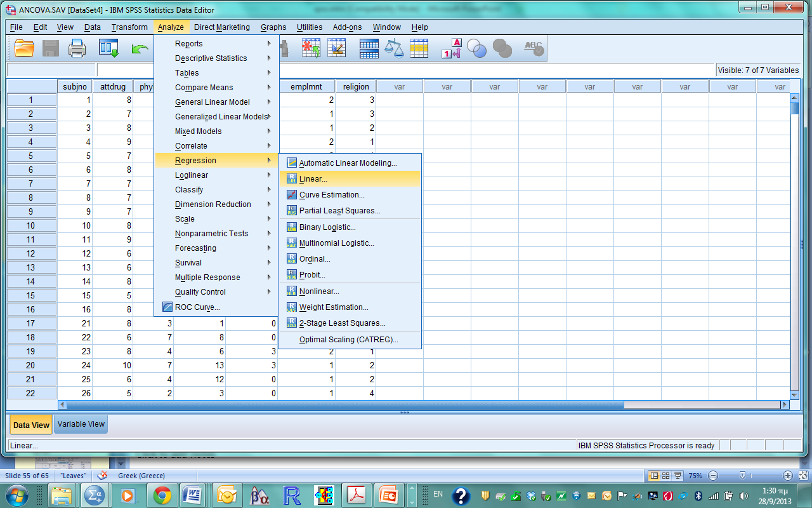Open Automatic Linear Modeling from Regression submenu
The height and width of the screenshot is (508, 812).
tap(350, 163)
